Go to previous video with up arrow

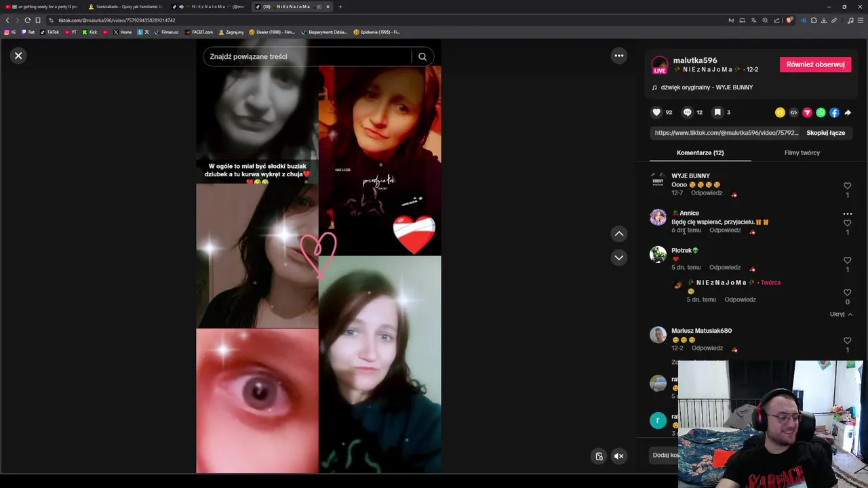point(618,233)
